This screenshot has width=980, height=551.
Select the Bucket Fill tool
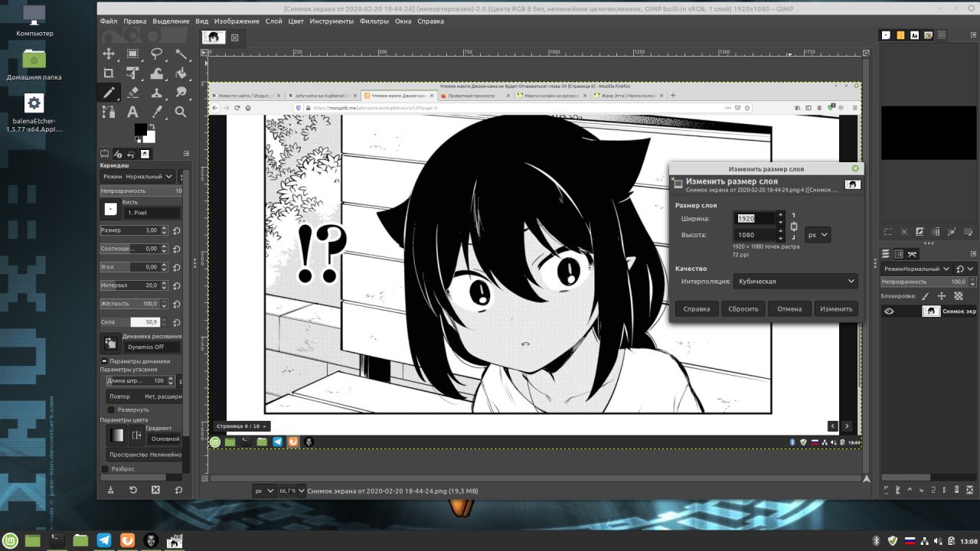181,73
